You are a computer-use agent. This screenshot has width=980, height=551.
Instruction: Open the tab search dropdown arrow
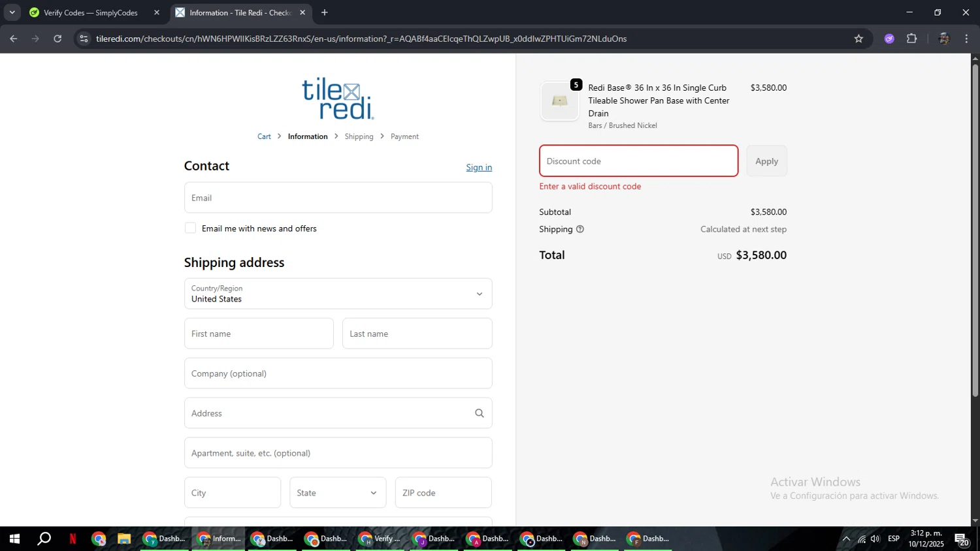point(12,12)
